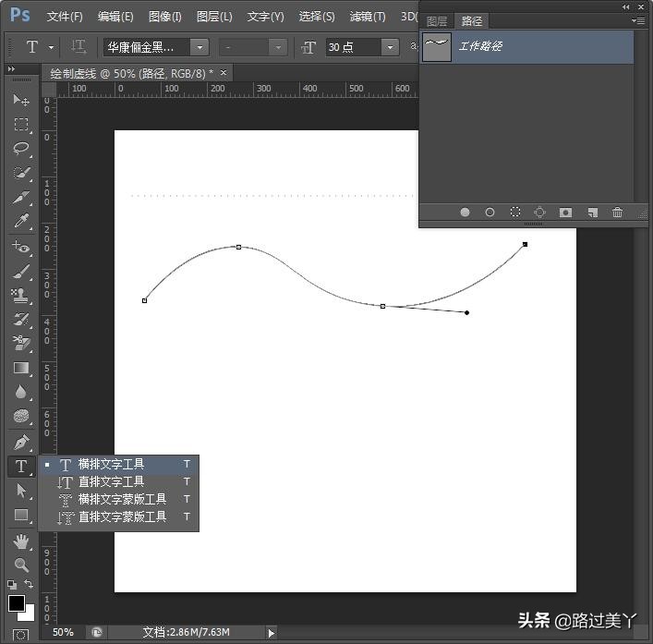Select the Quick Selection tool
The height and width of the screenshot is (644, 653).
tap(21, 173)
